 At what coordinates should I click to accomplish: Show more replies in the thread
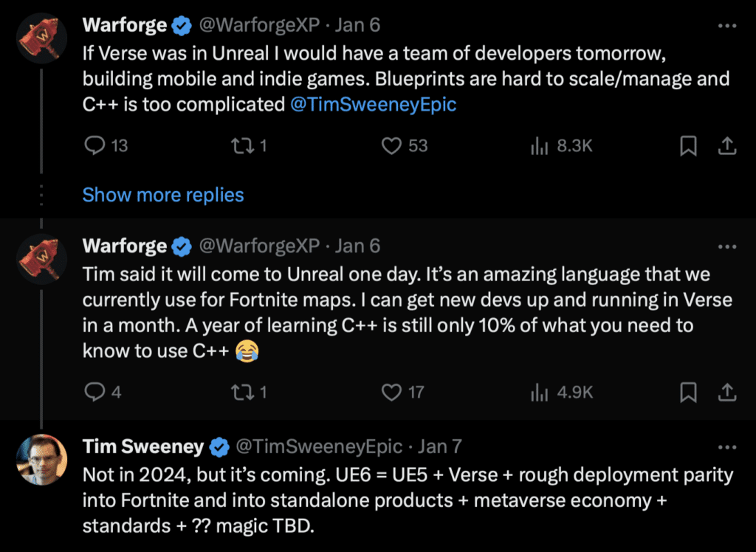[163, 194]
